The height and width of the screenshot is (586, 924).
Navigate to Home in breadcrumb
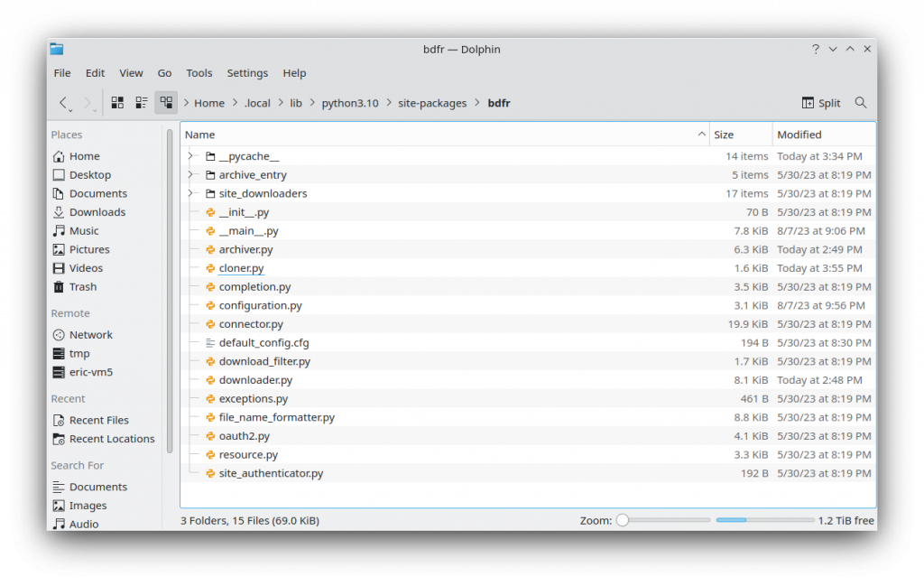point(209,103)
